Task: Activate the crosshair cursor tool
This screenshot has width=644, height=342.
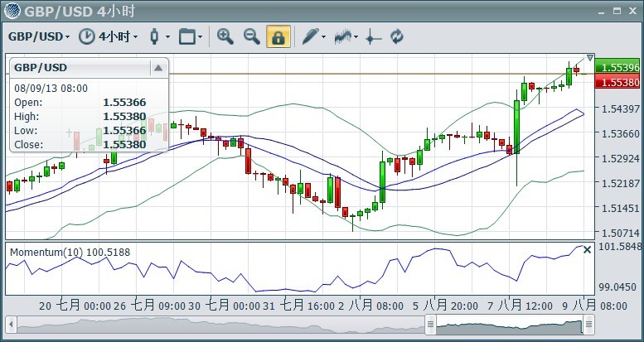Action: coord(373,37)
